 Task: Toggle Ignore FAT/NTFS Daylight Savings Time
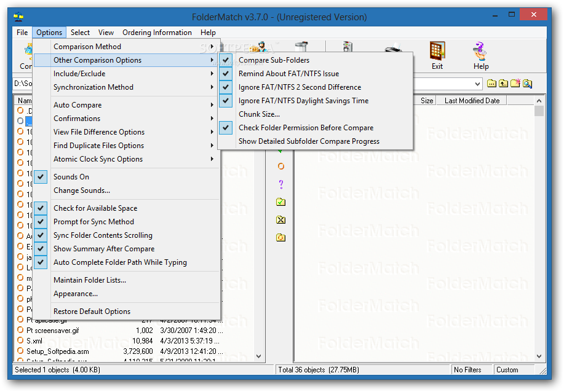coord(316,101)
